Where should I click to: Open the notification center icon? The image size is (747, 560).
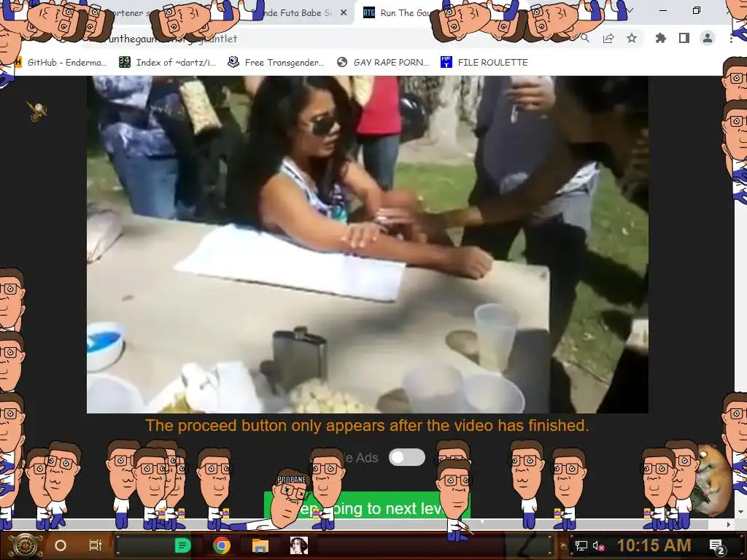pyautogui.click(x=716, y=546)
